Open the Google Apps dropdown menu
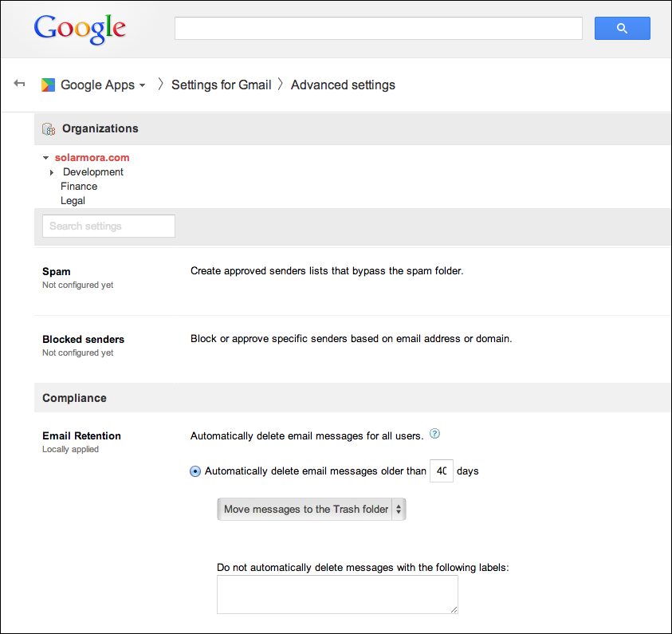The height and width of the screenshot is (634, 672). [142, 85]
